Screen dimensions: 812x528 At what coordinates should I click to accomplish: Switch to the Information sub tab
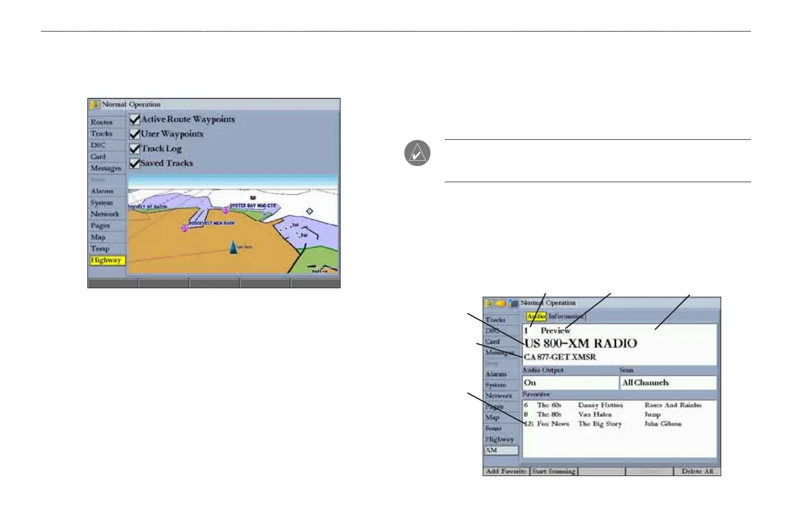point(566,316)
